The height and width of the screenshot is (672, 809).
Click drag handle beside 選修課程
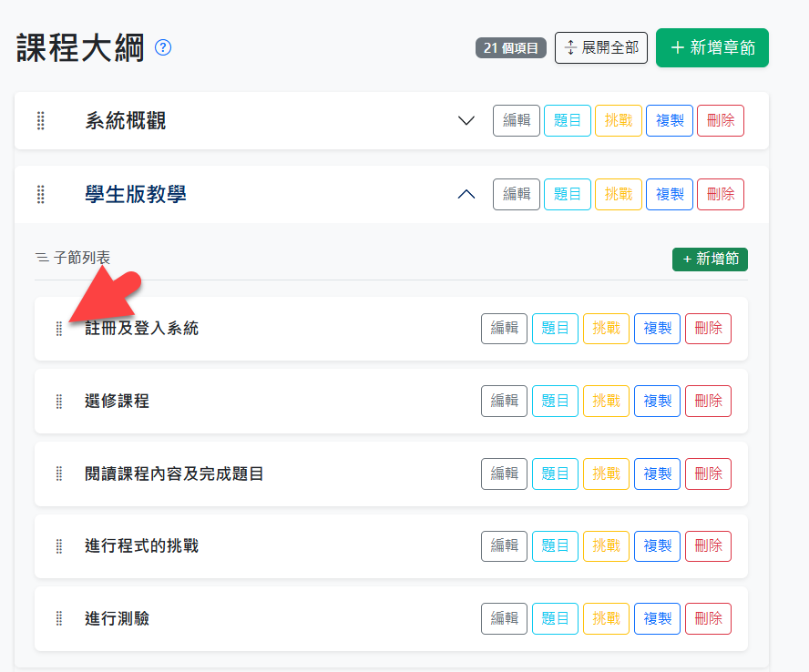click(x=59, y=402)
